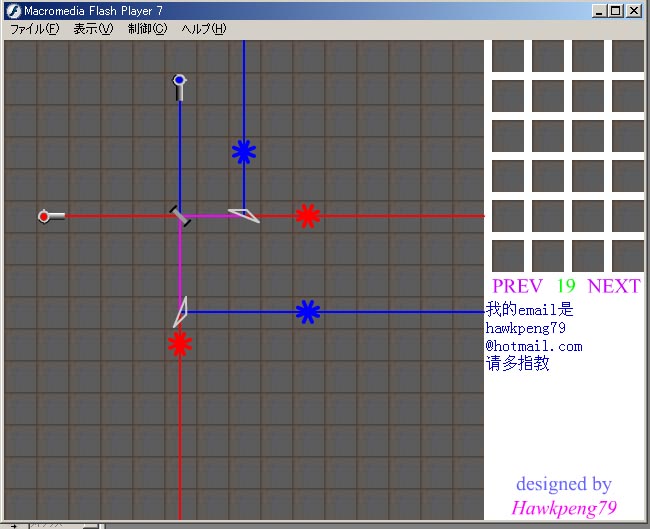Open the ヘルプ(H) menu
The width and height of the screenshot is (650, 529).
tap(204, 29)
